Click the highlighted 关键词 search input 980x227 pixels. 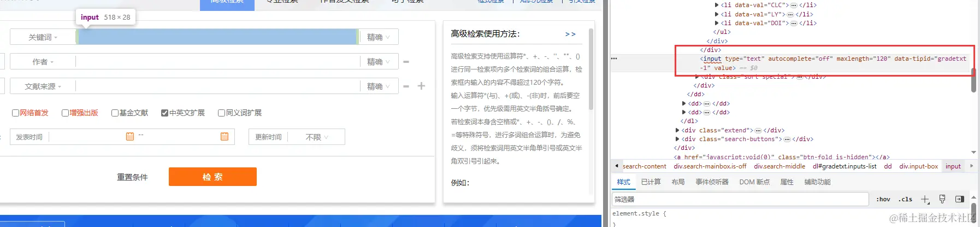[217, 37]
